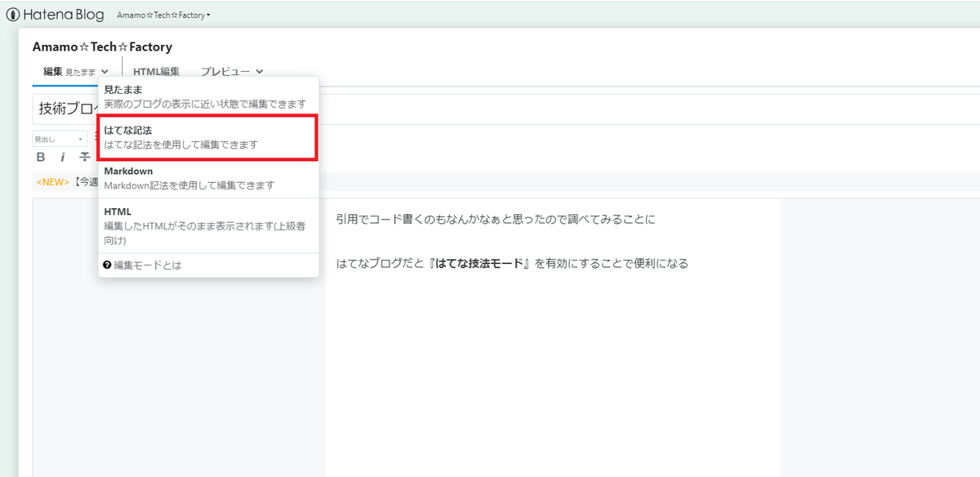Click the Hatena Blog logo

[x=56, y=15]
